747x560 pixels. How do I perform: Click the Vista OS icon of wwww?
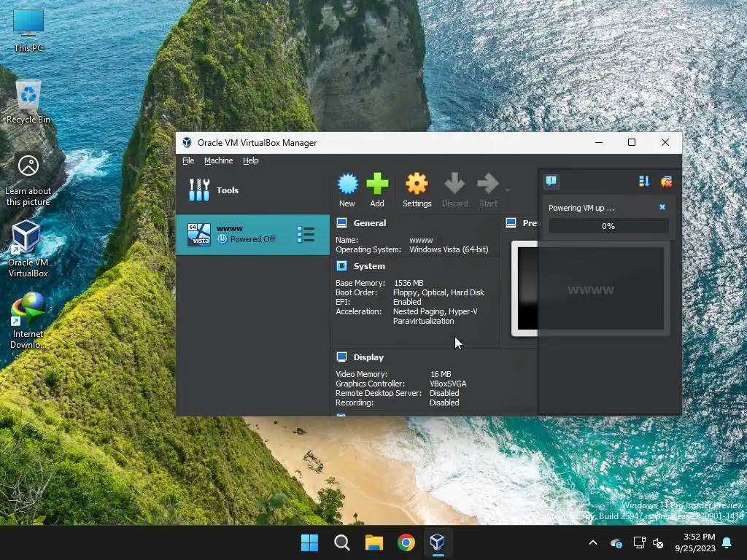point(199,234)
